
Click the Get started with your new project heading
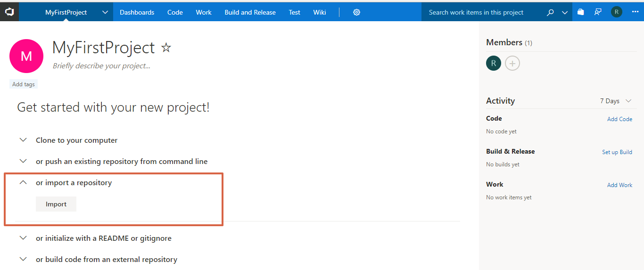coord(113,107)
